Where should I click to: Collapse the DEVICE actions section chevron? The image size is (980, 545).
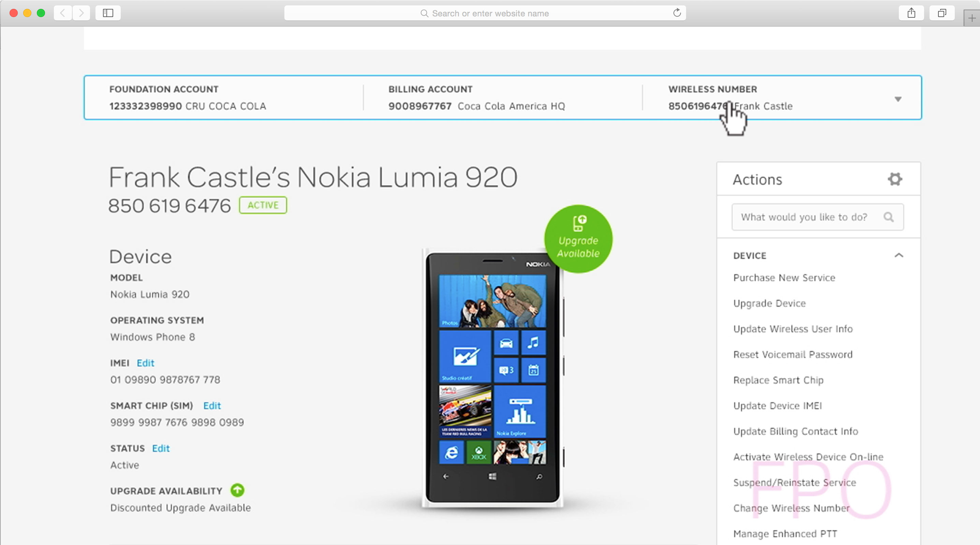(899, 255)
